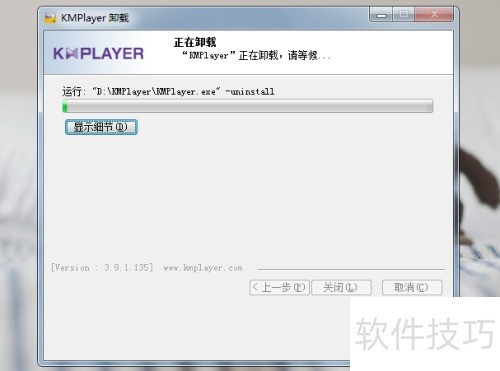Click the "KMPlayer" 正在卸载，请等候 message
500x371 pixels.
[256, 55]
